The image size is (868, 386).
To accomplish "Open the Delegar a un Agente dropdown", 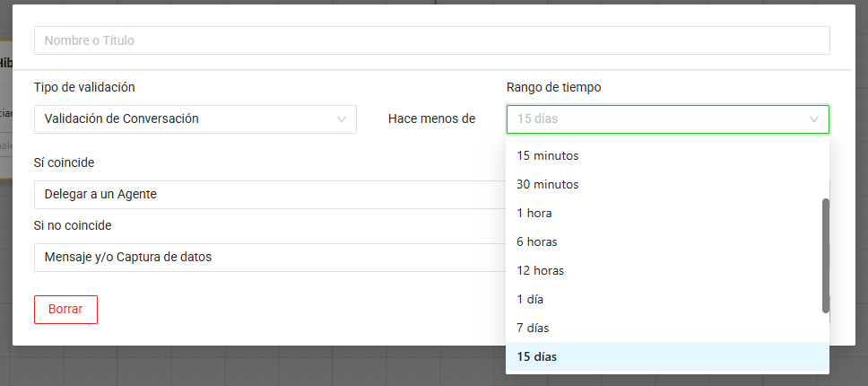I will [269, 194].
